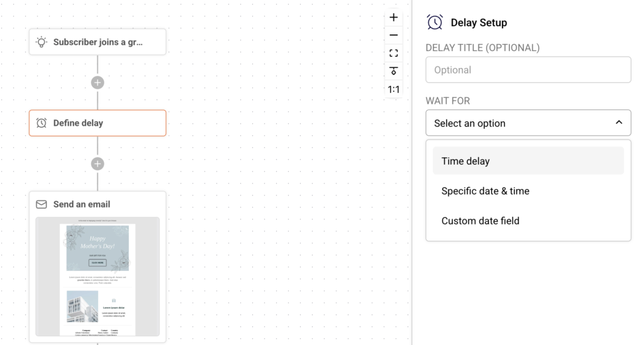
Task: Click the envelope icon on Send an email
Action: 42,204
